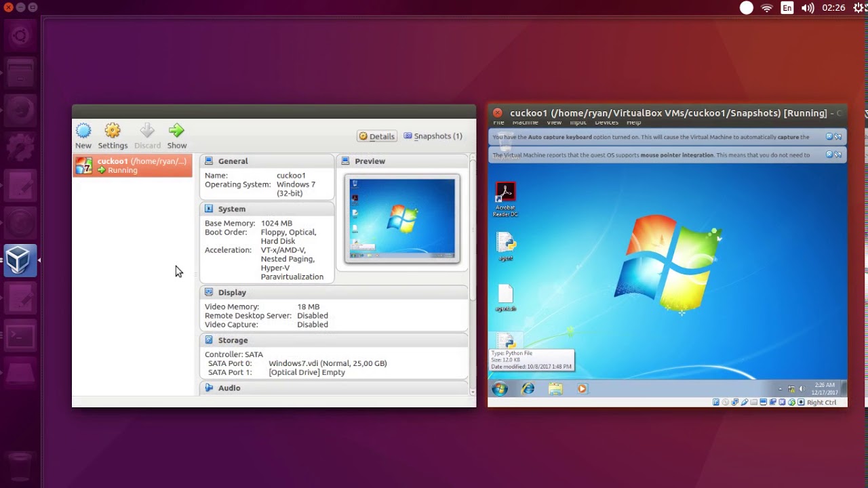Click the [Optical Drive] Empty entry
Screen dimensions: 868x488
click(x=307, y=372)
